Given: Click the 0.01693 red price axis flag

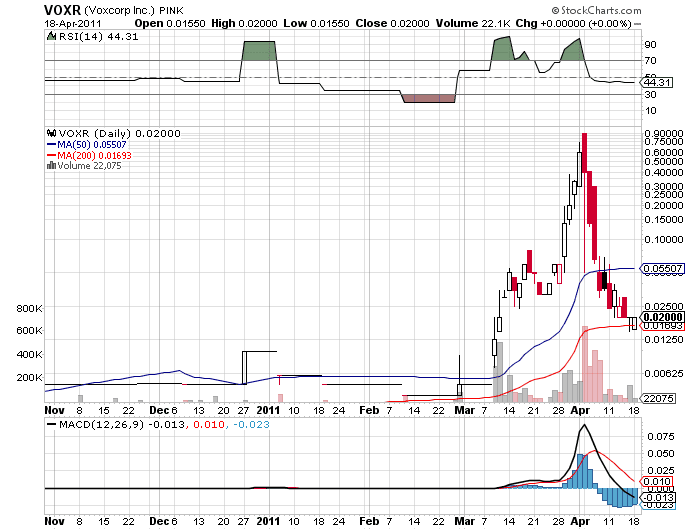Looking at the screenshot, I should click(662, 326).
